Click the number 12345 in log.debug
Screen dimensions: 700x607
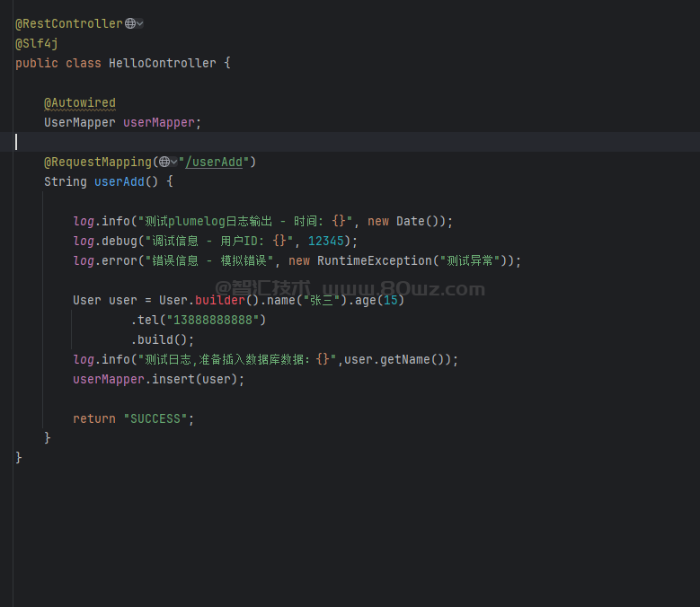tap(325, 241)
